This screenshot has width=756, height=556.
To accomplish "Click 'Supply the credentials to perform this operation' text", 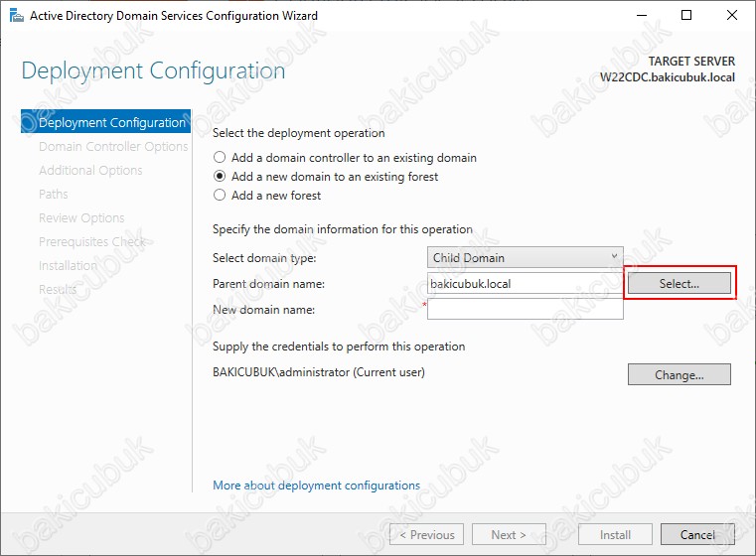I will tap(339, 347).
